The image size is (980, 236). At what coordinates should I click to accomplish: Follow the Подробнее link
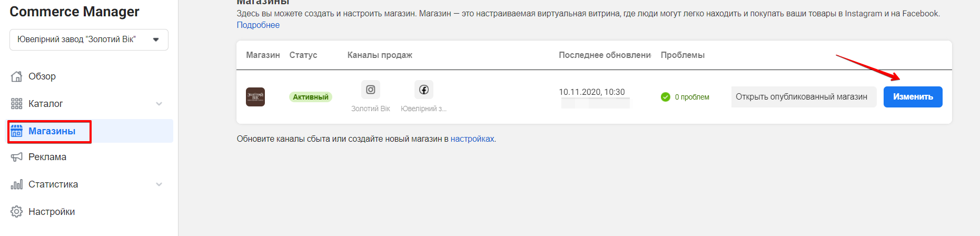[258, 25]
